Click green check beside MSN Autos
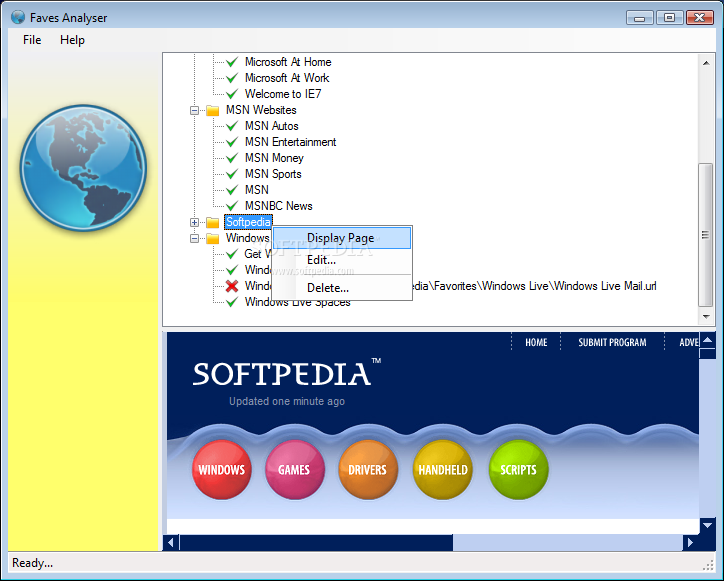The height and width of the screenshot is (581, 724). coord(232,126)
